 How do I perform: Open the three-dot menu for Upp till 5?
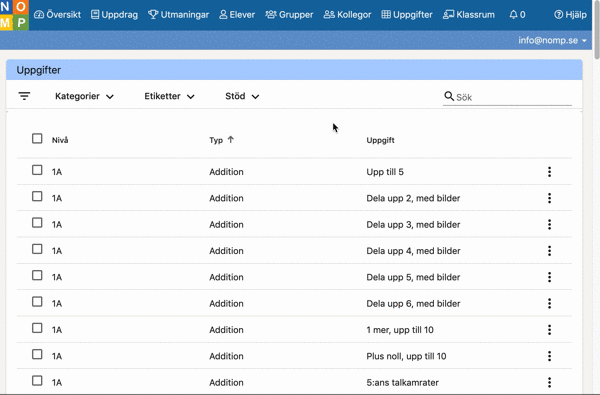click(549, 172)
